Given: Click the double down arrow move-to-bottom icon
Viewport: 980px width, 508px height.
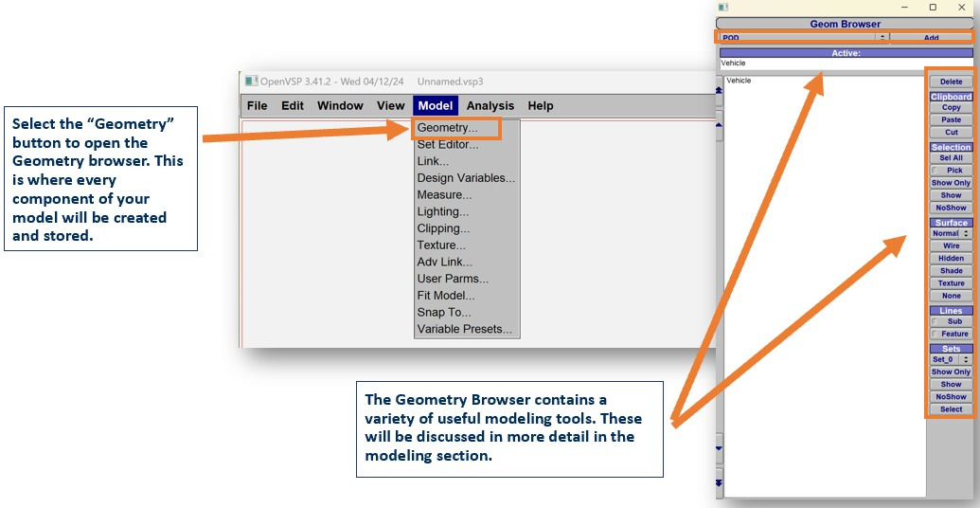Looking at the screenshot, I should pyautogui.click(x=719, y=482).
